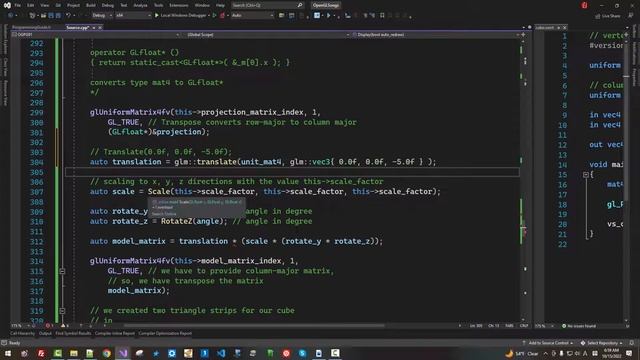Click the navigate backward toolbar icon
Viewport: 640px width, 360px height.
(11, 16)
